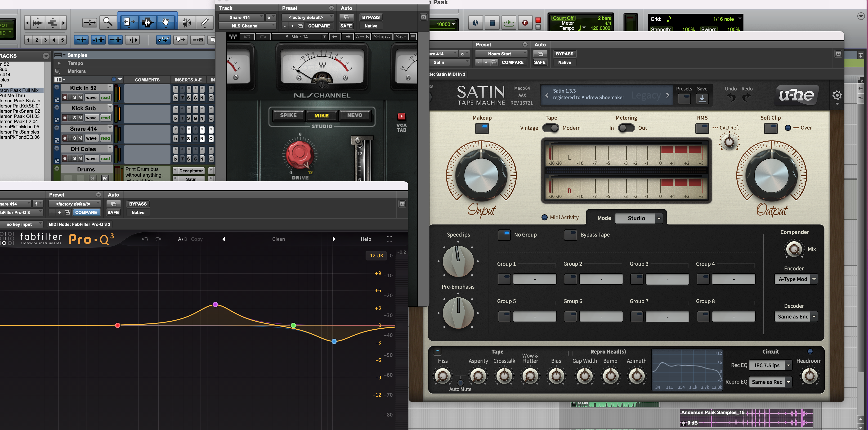The width and height of the screenshot is (868, 430).
Task: Click NLS Channel Save button
Action: 401,36
